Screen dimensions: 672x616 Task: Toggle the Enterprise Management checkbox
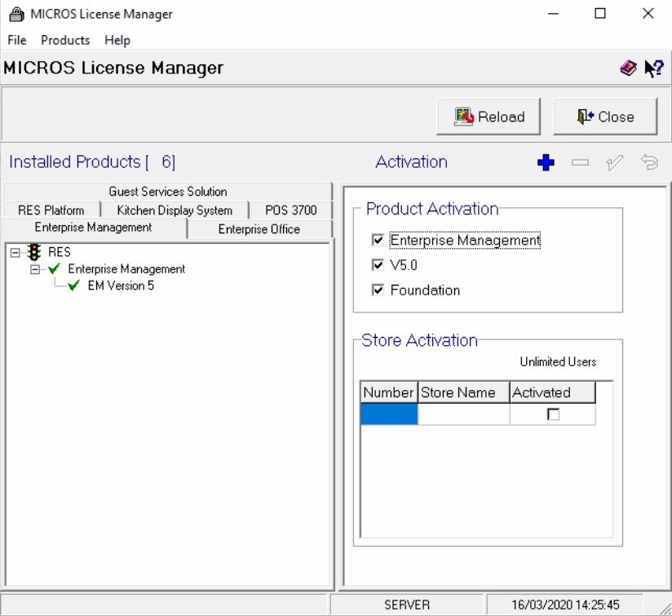pyautogui.click(x=378, y=240)
